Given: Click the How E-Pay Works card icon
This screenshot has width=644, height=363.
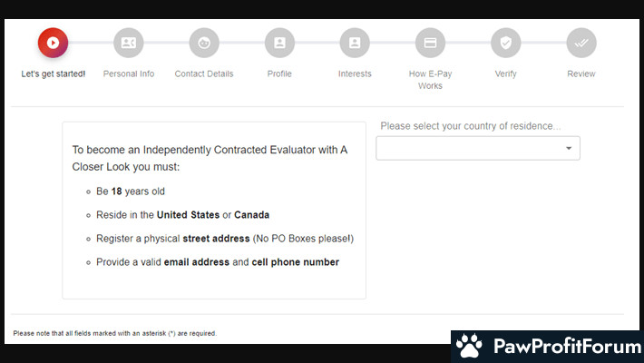Looking at the screenshot, I should (431, 43).
